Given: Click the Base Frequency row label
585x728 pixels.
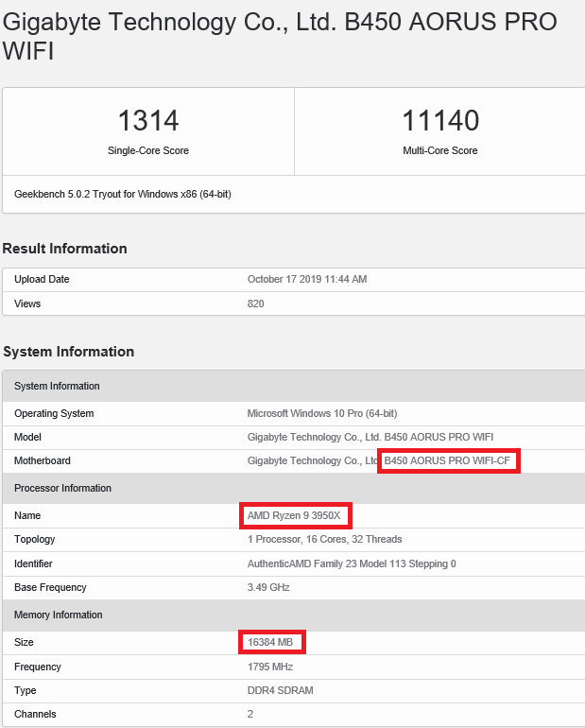Looking at the screenshot, I should (x=50, y=587).
